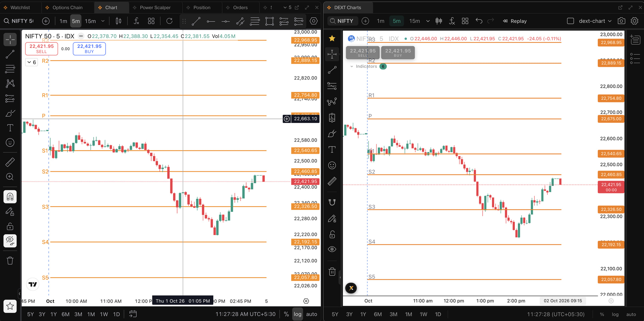
Task: Click the Replay button in DEXT Charts
Action: click(x=515, y=21)
